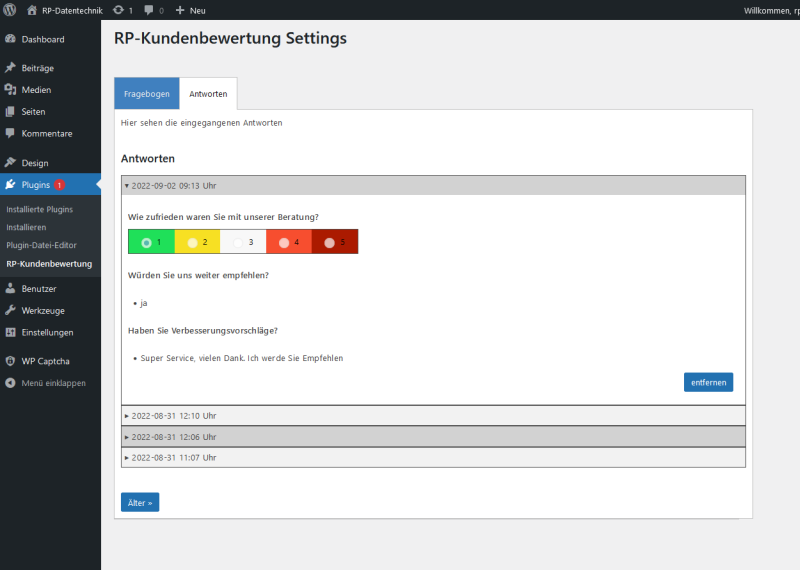Click the red Plugins update badge

coord(59,185)
